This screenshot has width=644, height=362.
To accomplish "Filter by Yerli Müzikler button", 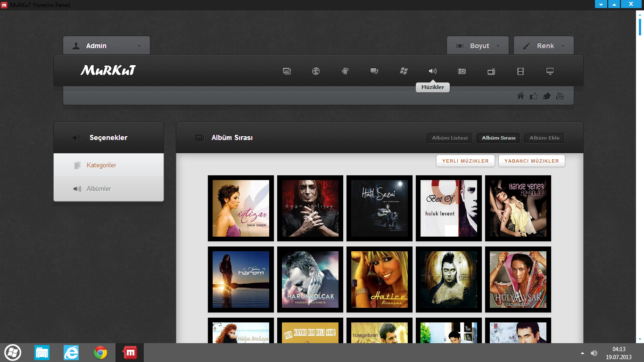I will tap(465, 161).
